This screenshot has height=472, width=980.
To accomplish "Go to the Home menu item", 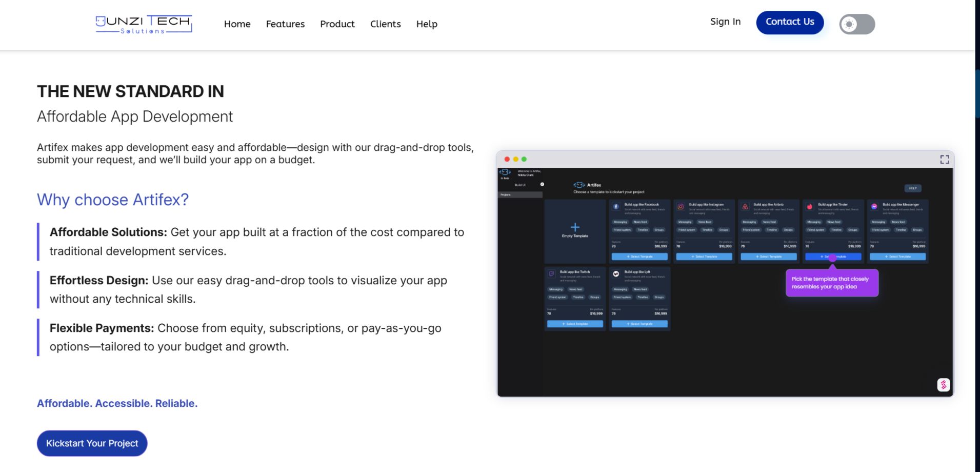I will [x=237, y=24].
